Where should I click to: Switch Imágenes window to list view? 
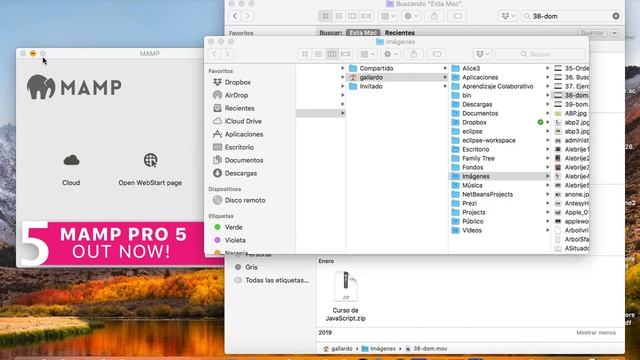coord(318,54)
